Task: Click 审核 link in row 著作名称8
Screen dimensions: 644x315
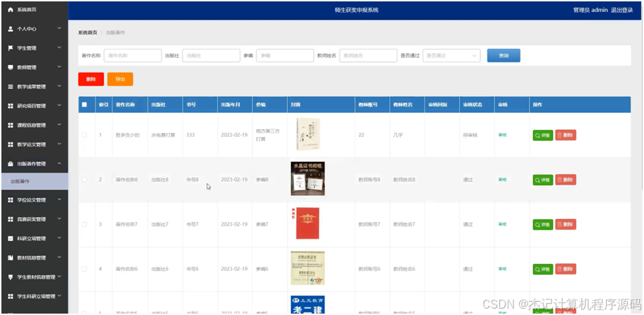Action: [502, 180]
